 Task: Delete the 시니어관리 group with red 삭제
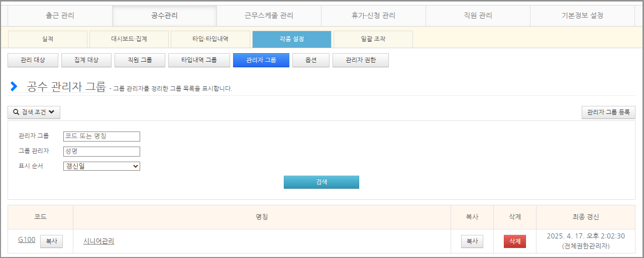tap(514, 241)
